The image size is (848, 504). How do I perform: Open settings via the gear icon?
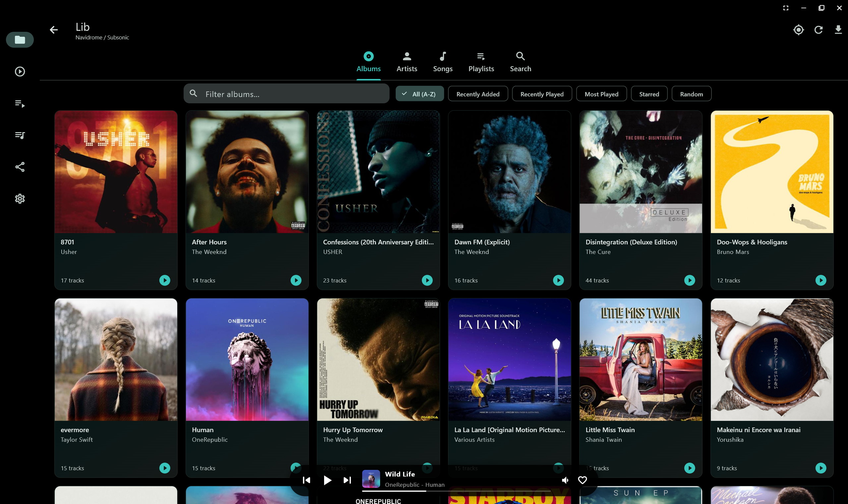pyautogui.click(x=20, y=199)
